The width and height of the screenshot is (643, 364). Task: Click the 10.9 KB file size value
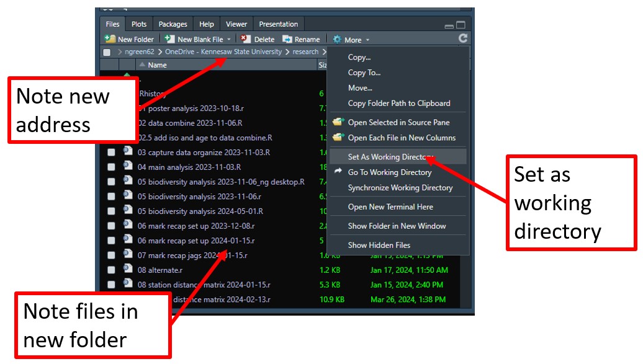click(332, 300)
